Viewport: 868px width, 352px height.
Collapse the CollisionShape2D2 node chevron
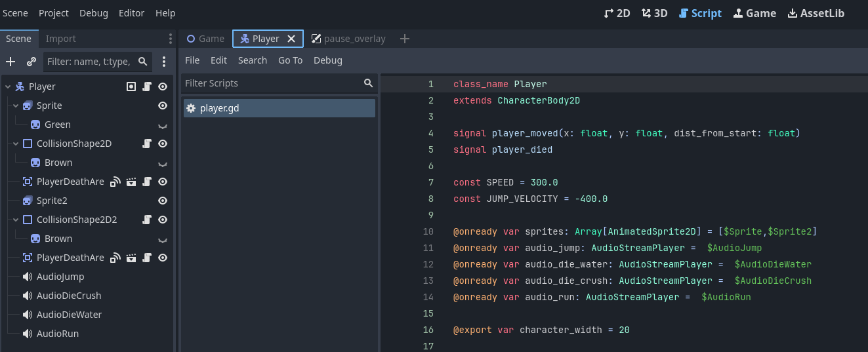click(16, 220)
